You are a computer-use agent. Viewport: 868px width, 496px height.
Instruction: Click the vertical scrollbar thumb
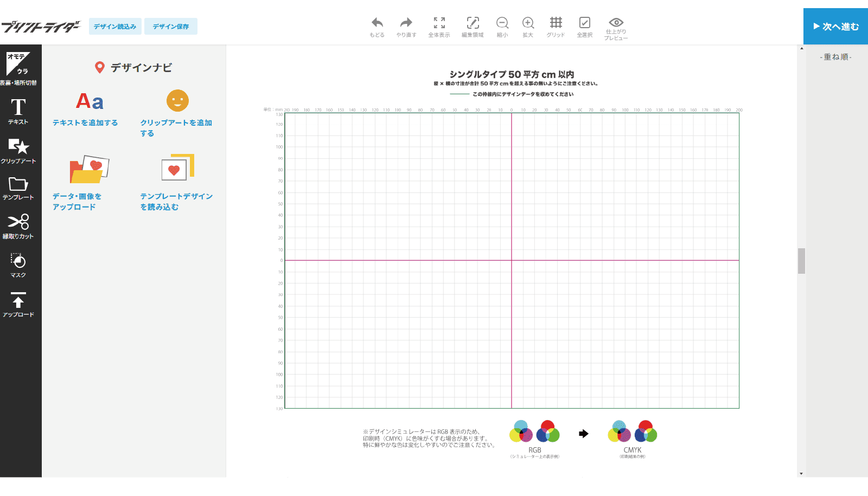click(801, 261)
